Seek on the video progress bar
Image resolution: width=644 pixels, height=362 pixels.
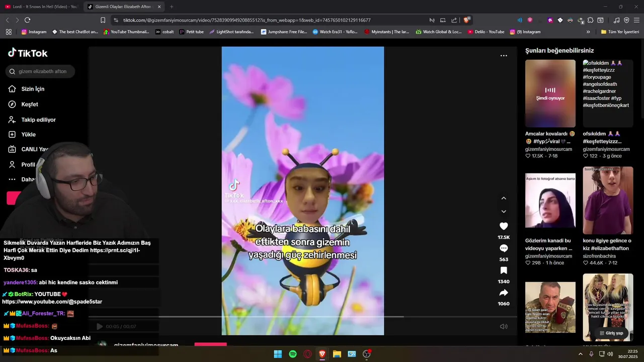pyautogui.click(x=303, y=317)
